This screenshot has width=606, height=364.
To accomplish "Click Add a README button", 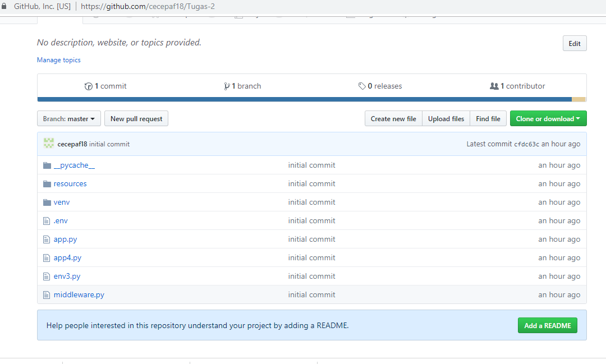I will 547,325.
